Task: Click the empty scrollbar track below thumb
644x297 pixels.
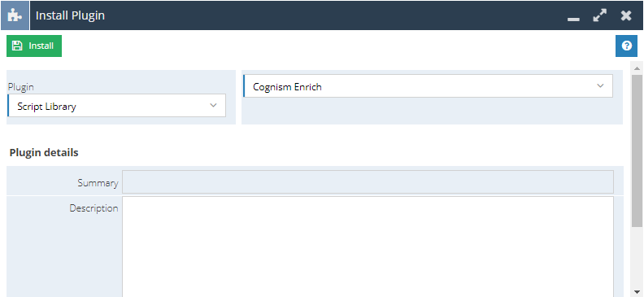Action: point(637,257)
